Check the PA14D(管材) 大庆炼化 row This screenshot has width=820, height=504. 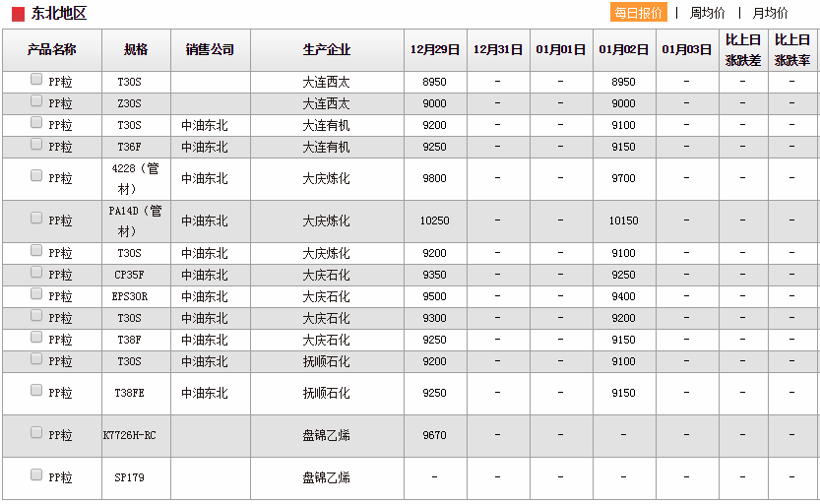point(36,218)
